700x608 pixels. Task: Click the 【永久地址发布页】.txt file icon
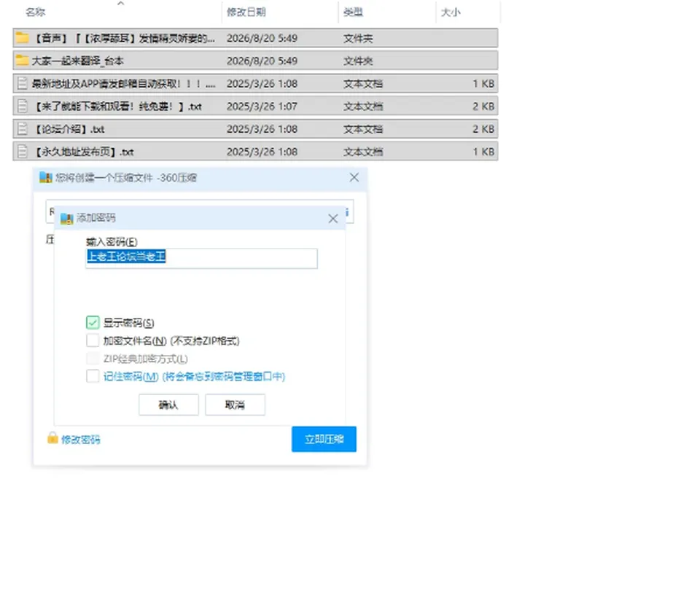(x=22, y=152)
